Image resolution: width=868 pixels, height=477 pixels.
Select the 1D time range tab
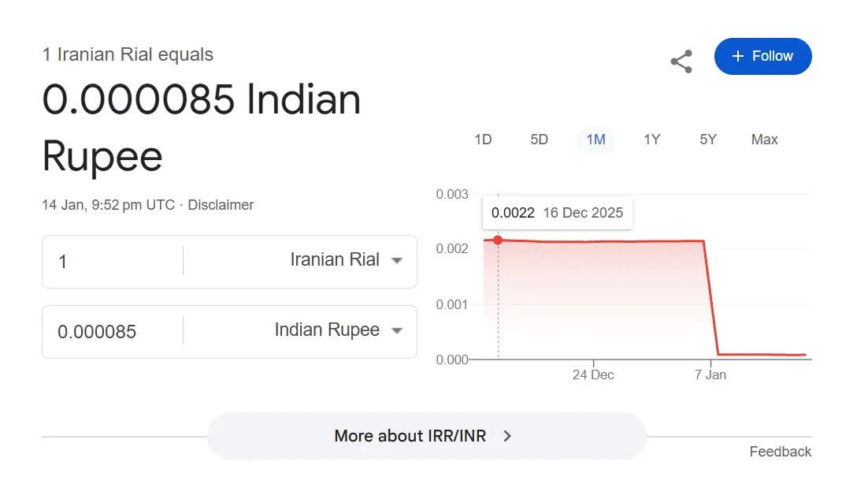pyautogui.click(x=483, y=140)
